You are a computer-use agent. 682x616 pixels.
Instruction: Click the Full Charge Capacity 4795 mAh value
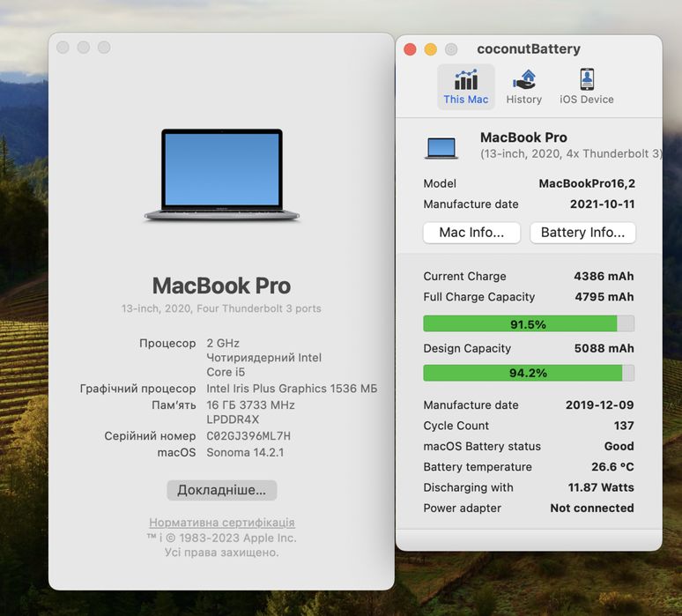tap(604, 297)
